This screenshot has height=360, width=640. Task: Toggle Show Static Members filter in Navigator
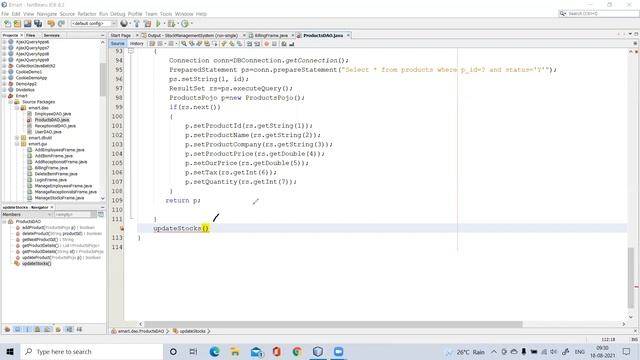(x=27, y=329)
